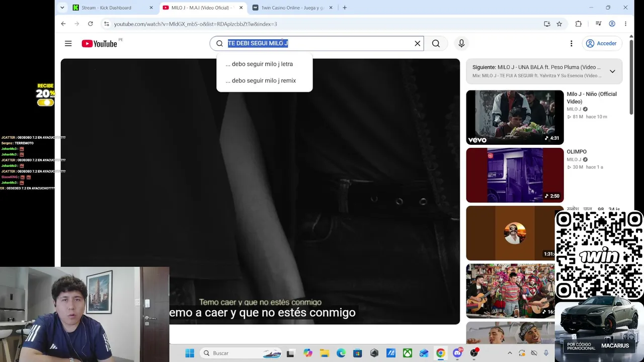Close the MILO J YouTube tab
Viewport: 644px width, 362px height.
pos(241,8)
